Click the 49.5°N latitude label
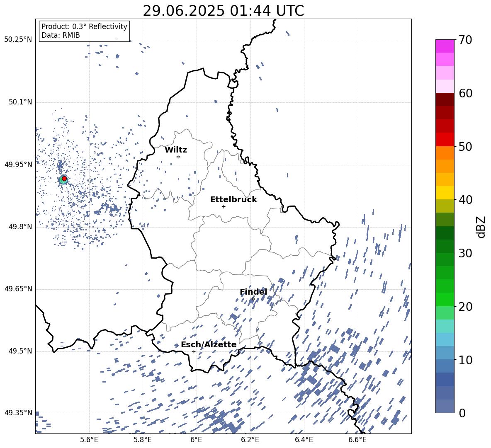The image size is (491, 448). tap(20, 351)
